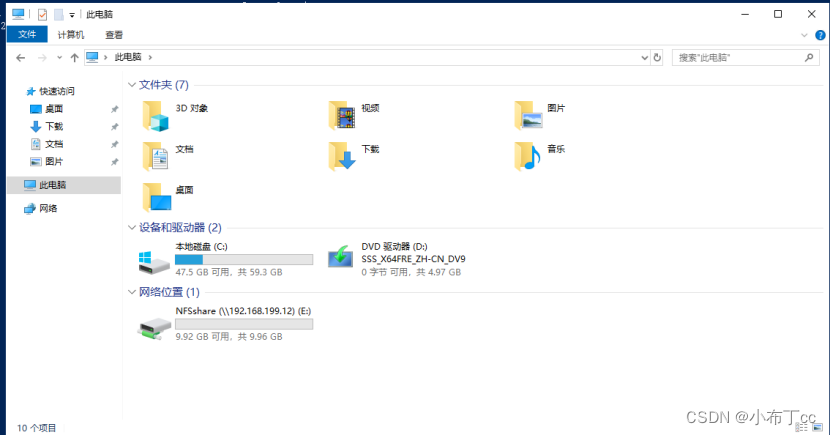The width and height of the screenshot is (831, 435).
Task: Select the DVD 驱动器 (D:) icon
Action: 340,256
